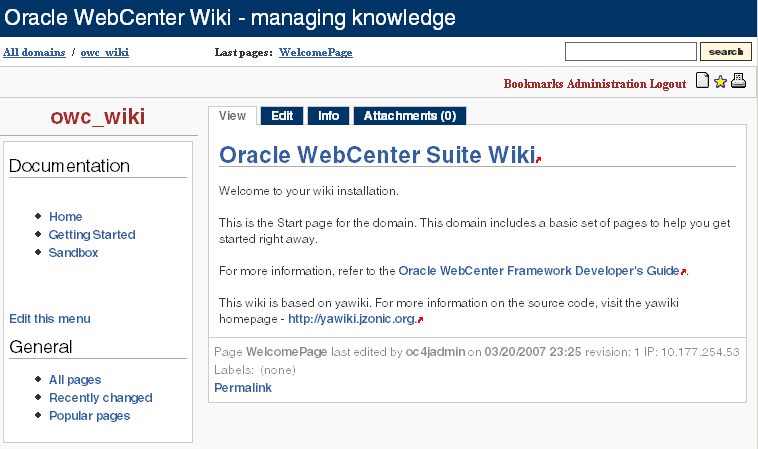Click the oc4jadmin editor name
Image resolution: width=758 pixels, height=449 pixels.
pyautogui.click(x=435, y=352)
